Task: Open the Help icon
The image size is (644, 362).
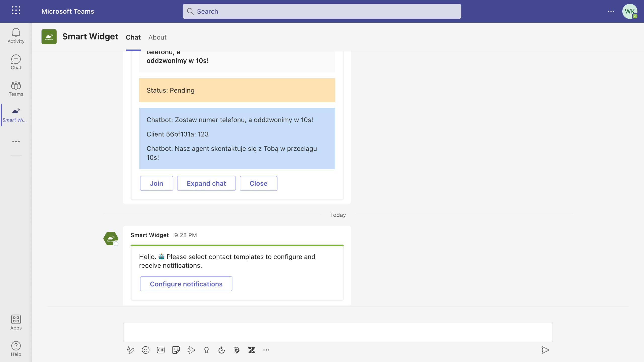Action: [16, 349]
